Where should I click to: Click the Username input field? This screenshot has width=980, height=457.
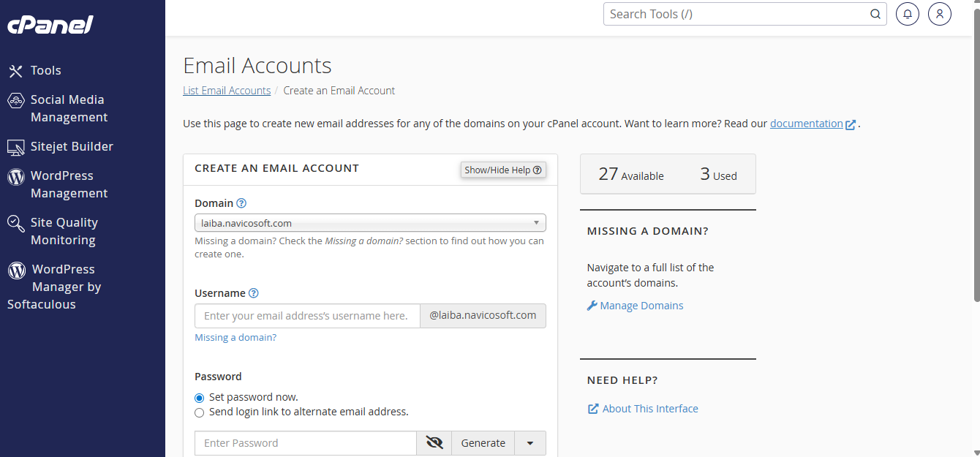click(307, 316)
